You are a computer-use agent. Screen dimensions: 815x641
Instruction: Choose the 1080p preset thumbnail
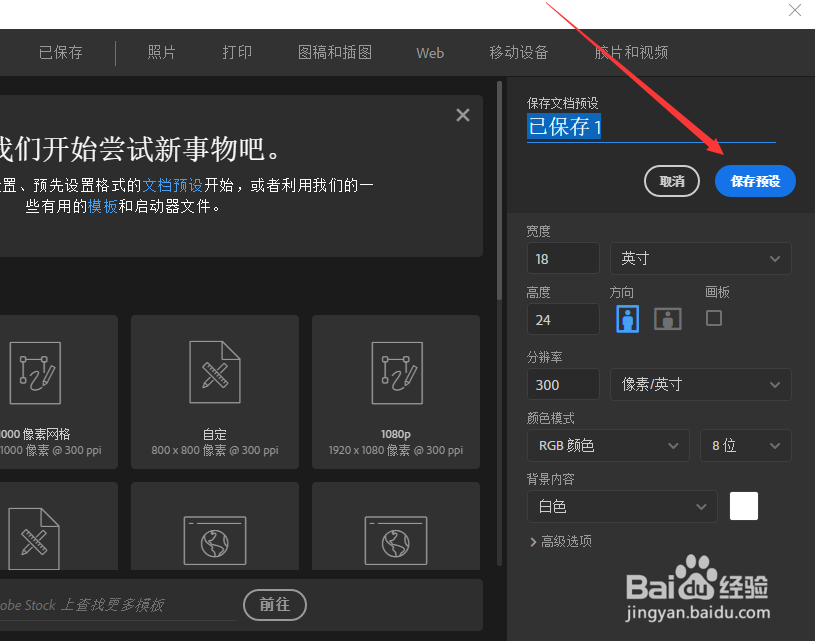(x=396, y=372)
